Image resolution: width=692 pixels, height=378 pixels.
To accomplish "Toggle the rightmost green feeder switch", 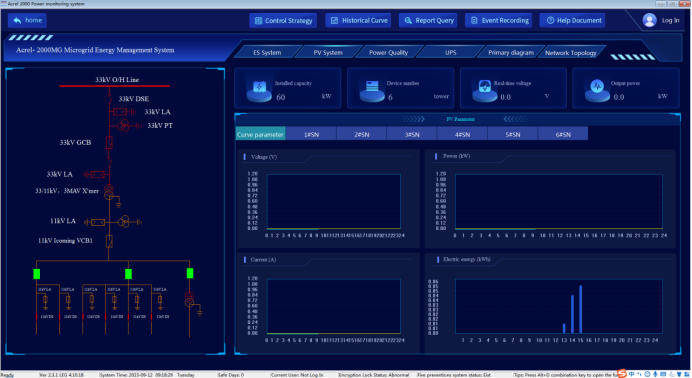I will pyautogui.click(x=190, y=273).
